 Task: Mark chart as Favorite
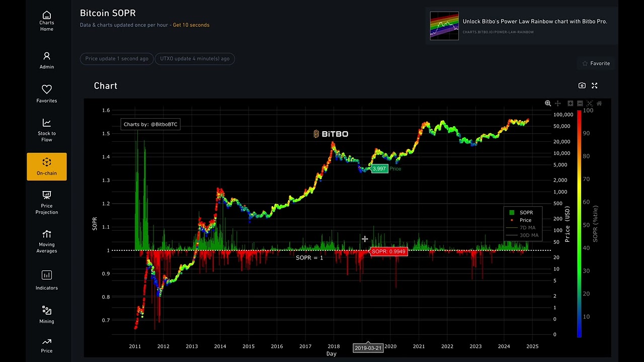596,63
